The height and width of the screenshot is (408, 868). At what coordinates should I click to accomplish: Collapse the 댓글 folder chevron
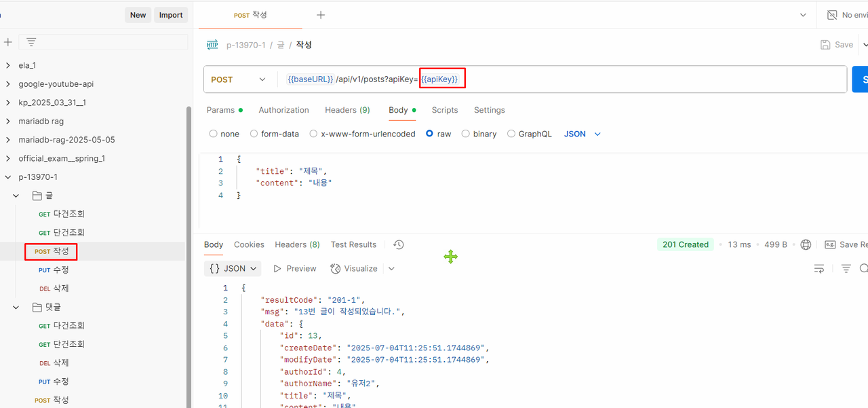pyautogui.click(x=16, y=307)
